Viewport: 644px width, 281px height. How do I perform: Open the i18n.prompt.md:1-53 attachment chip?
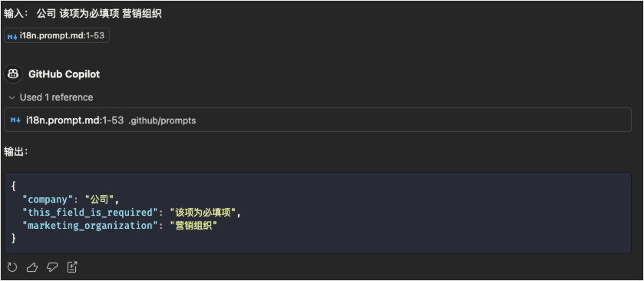(57, 36)
